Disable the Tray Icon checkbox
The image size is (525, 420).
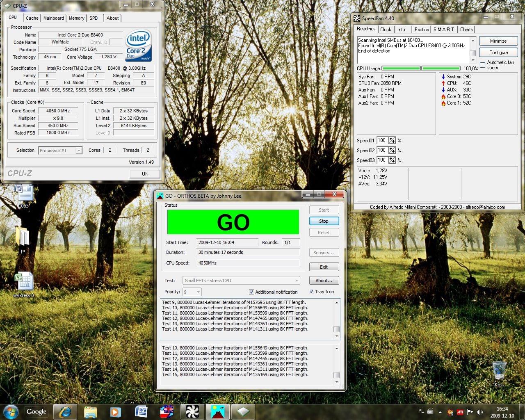[311, 292]
